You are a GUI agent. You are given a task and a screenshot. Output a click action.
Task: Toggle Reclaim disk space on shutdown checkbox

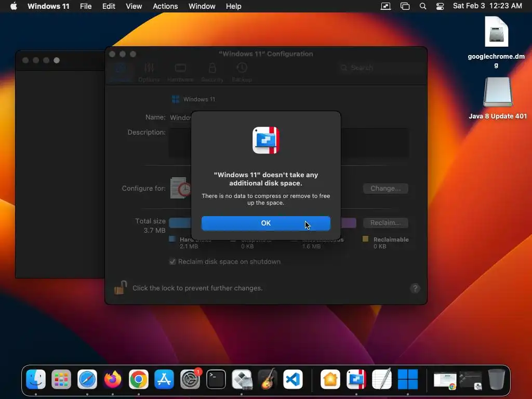pos(172,262)
